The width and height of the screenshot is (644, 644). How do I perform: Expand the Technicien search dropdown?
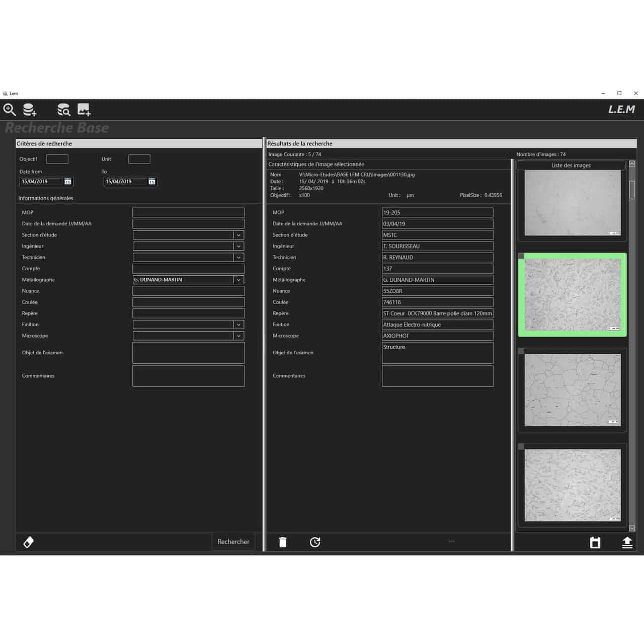pyautogui.click(x=238, y=257)
